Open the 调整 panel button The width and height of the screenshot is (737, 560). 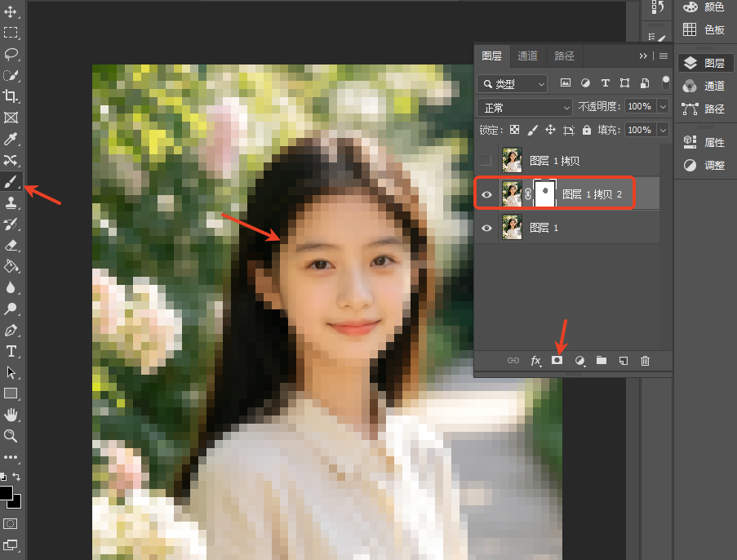click(704, 165)
